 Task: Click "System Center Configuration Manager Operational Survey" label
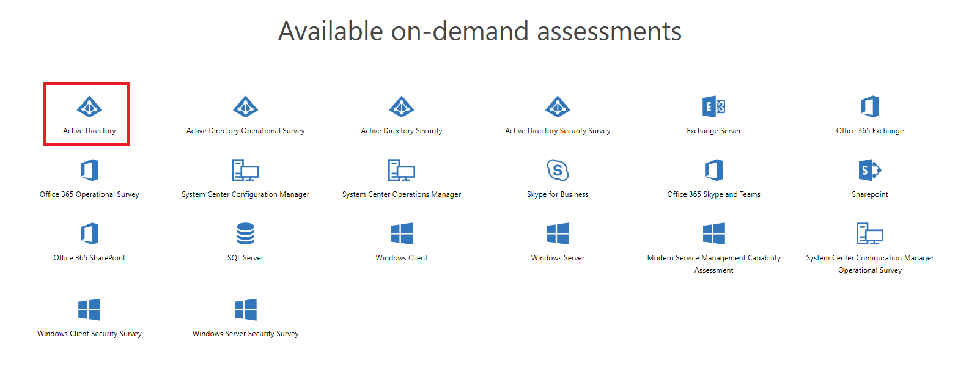point(870,264)
